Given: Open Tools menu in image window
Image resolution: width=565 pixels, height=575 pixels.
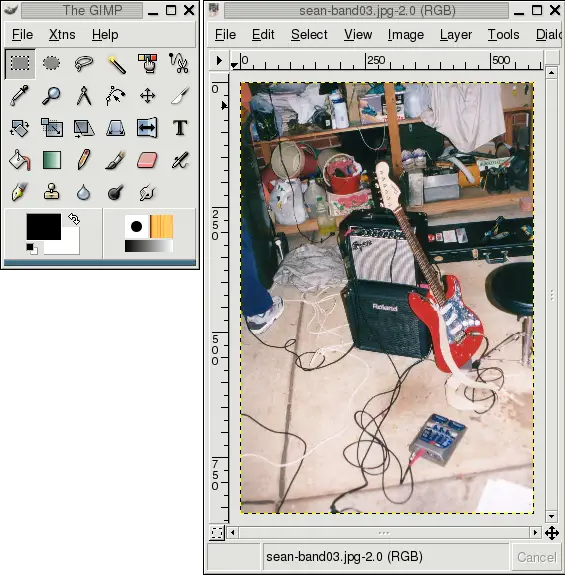Looking at the screenshot, I should tap(503, 35).
